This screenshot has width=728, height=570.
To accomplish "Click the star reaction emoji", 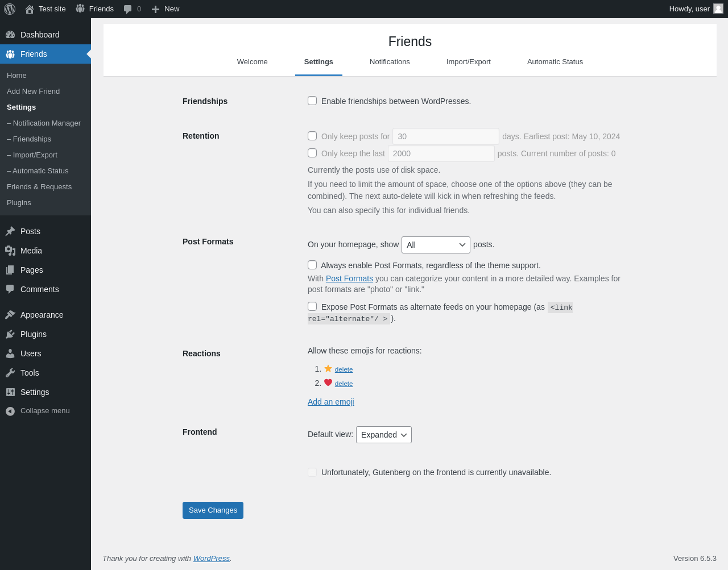I will [328, 368].
